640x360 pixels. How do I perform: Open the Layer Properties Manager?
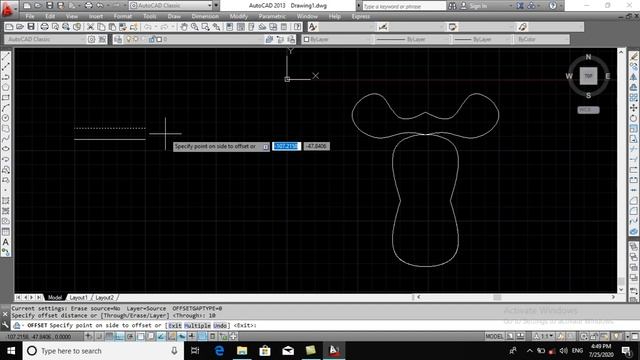click(118, 39)
